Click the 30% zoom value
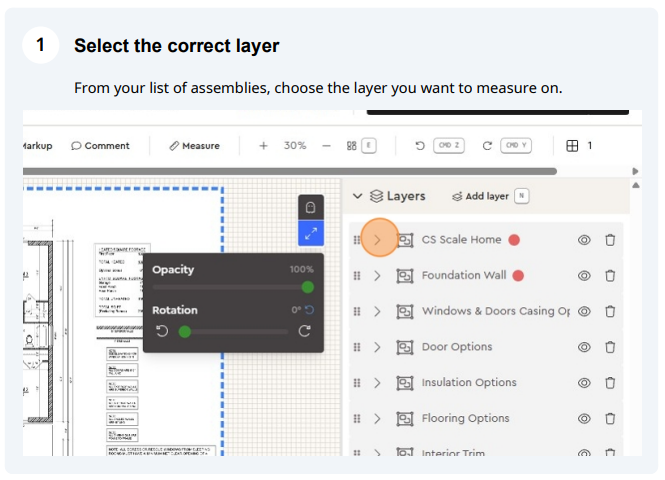This screenshot has height=480, width=665. (x=295, y=146)
